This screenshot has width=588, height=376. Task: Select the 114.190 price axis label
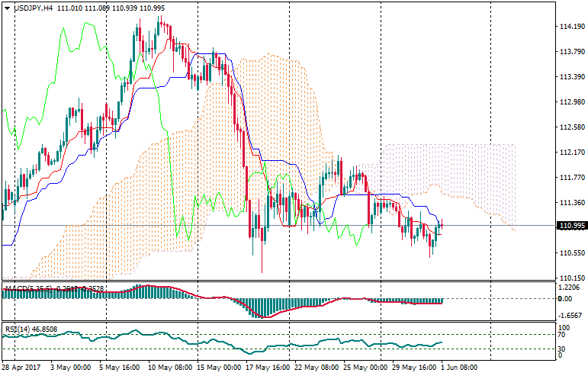tap(570, 27)
